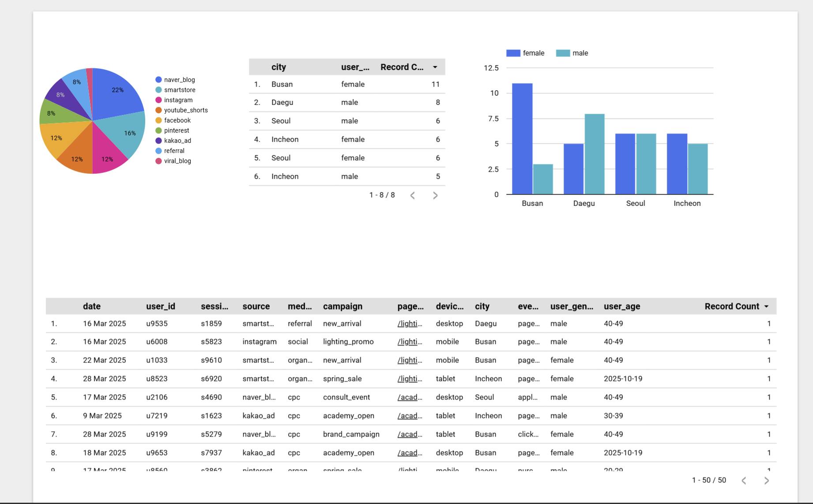813x504 pixels.
Task: Go to next page in bottom data table
Action: (x=767, y=481)
